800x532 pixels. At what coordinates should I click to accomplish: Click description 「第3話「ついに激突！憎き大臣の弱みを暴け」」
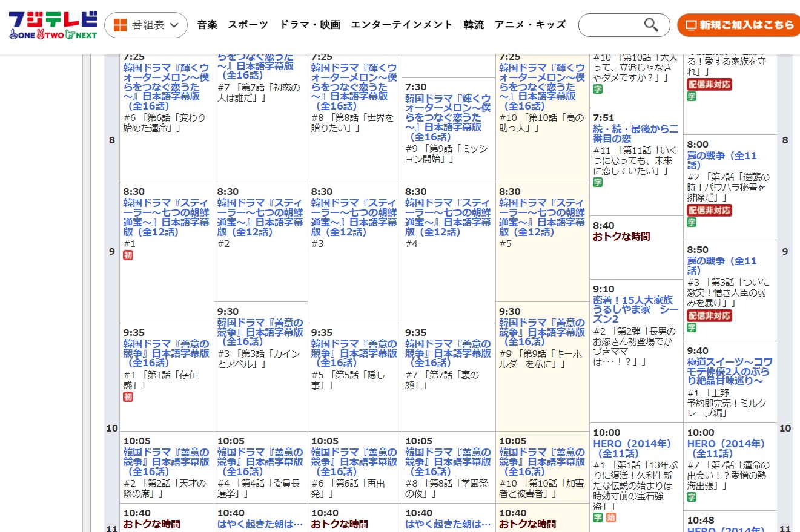coord(729,292)
